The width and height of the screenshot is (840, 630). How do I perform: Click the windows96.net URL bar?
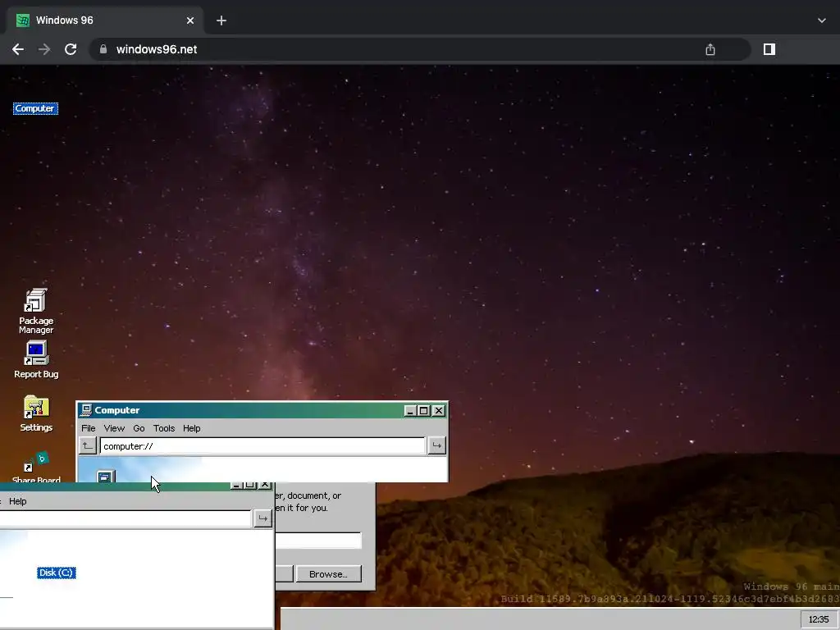coord(419,49)
